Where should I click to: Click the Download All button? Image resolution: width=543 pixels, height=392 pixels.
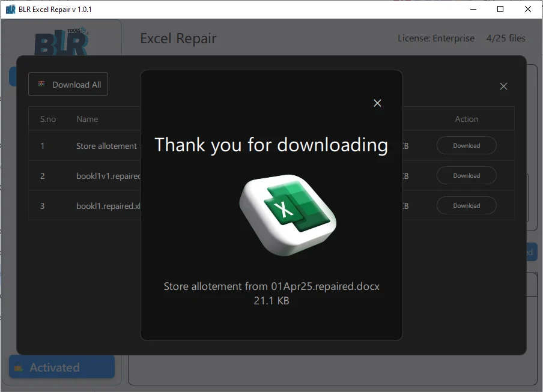tap(68, 84)
